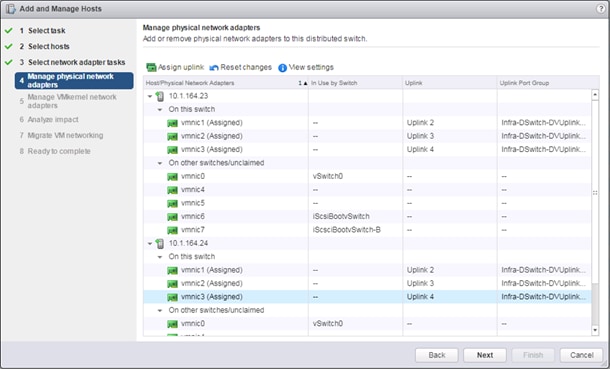Click the Cancel button

coord(582,355)
